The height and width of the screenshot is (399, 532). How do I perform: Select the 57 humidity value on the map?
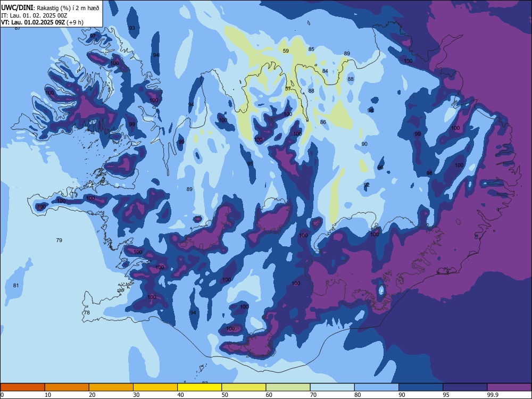[x=288, y=89]
